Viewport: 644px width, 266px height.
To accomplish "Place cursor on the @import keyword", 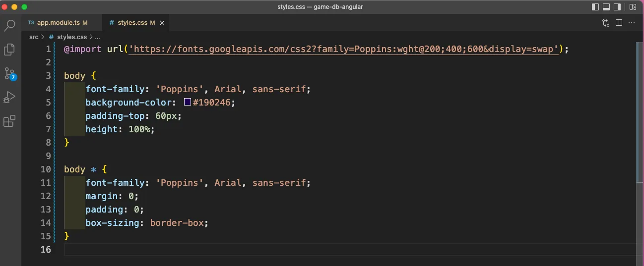I will pos(83,49).
